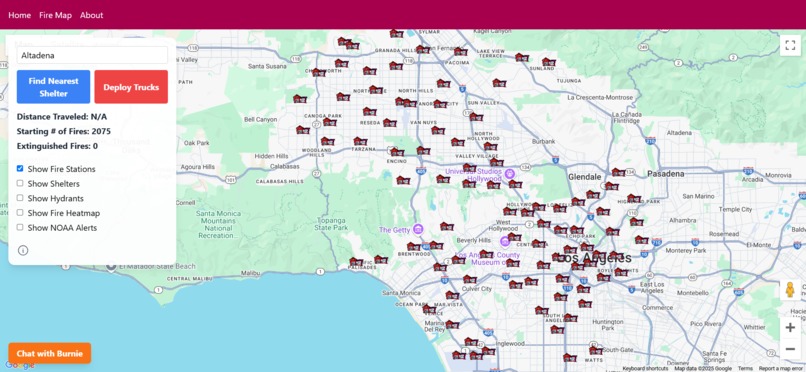This screenshot has height=372, width=806.
Task: Click the red Deploy Trucks button
Action: tap(131, 87)
